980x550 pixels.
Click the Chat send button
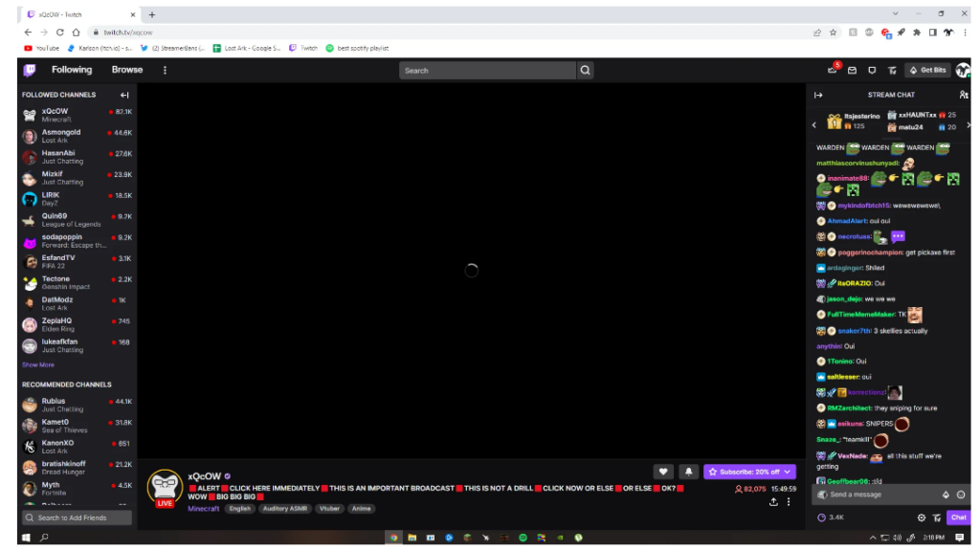[x=958, y=517]
